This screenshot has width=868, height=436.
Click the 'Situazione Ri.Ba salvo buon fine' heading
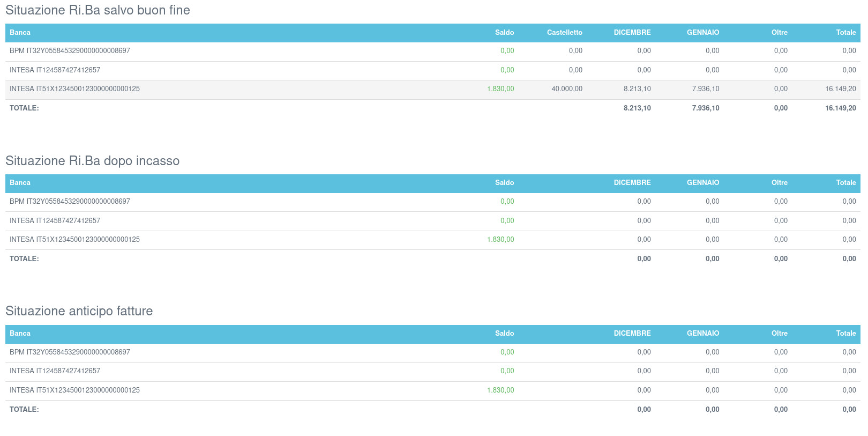pyautogui.click(x=98, y=10)
